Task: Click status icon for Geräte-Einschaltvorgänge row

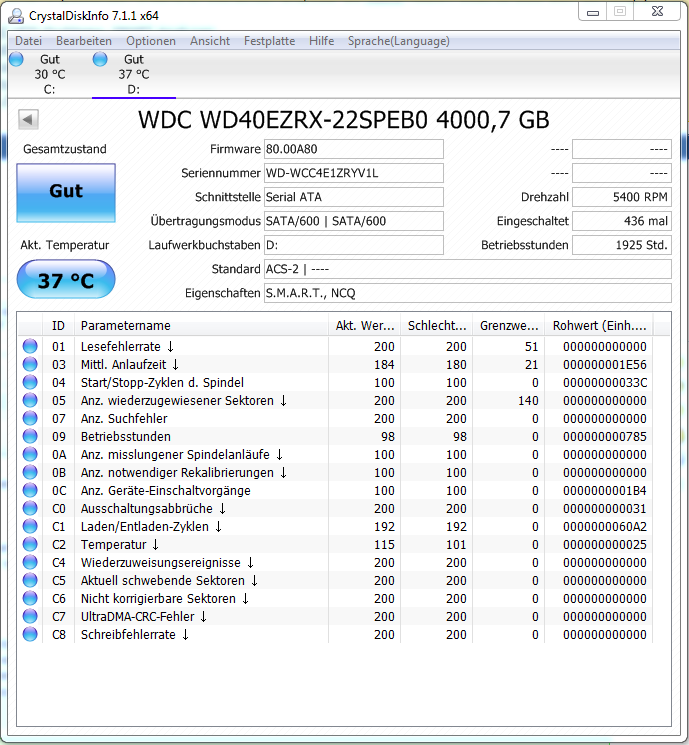Action: [x=30, y=490]
